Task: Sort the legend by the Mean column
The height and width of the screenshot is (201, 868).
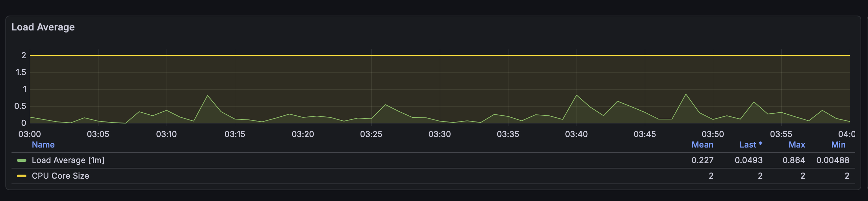Action: pos(702,145)
